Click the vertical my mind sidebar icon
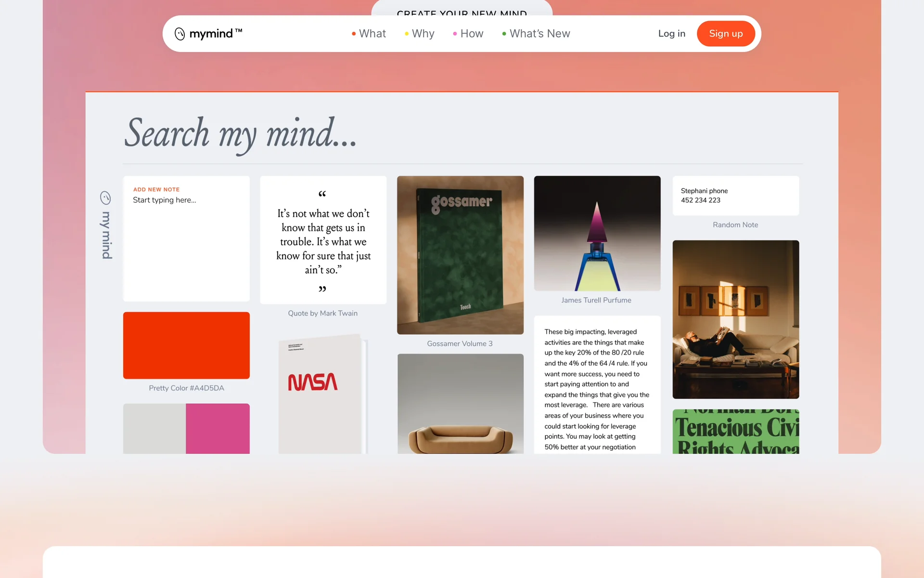The image size is (924, 578). [105, 198]
